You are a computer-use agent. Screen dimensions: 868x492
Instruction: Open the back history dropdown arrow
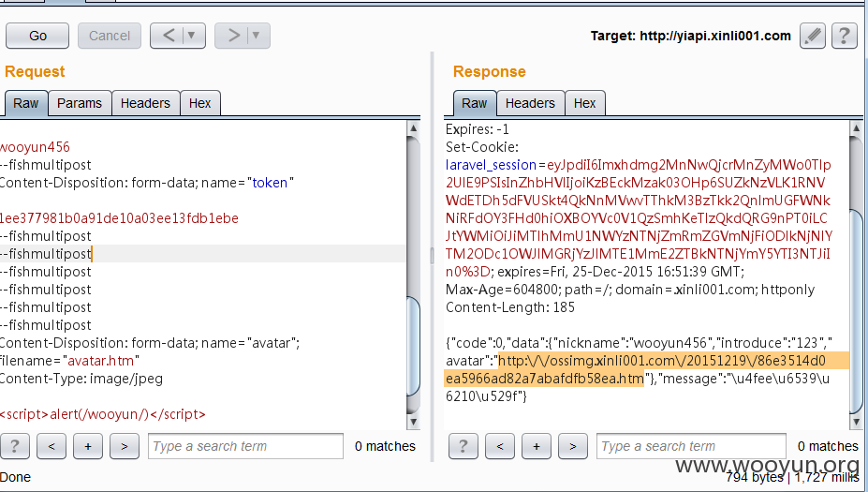192,36
